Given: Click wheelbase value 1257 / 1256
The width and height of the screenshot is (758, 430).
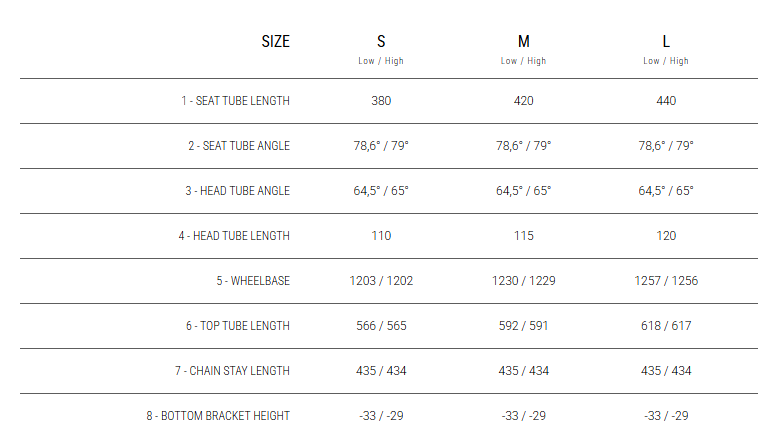Looking at the screenshot, I should 666,281.
